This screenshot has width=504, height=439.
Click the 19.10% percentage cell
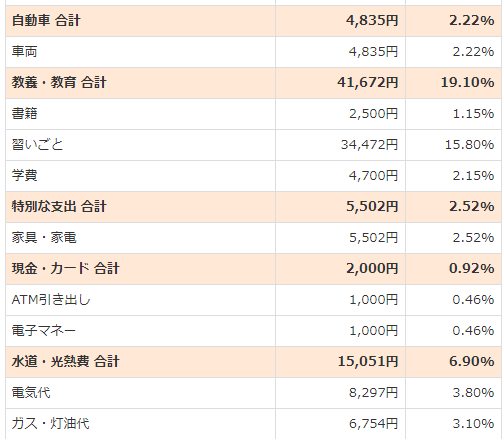tap(454, 83)
